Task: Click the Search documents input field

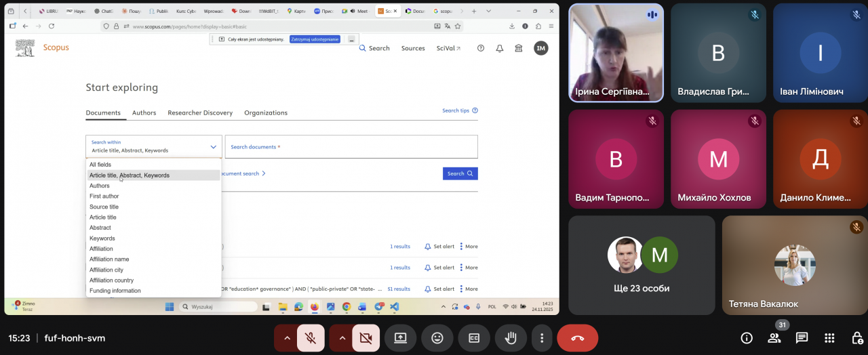Action: tap(351, 147)
